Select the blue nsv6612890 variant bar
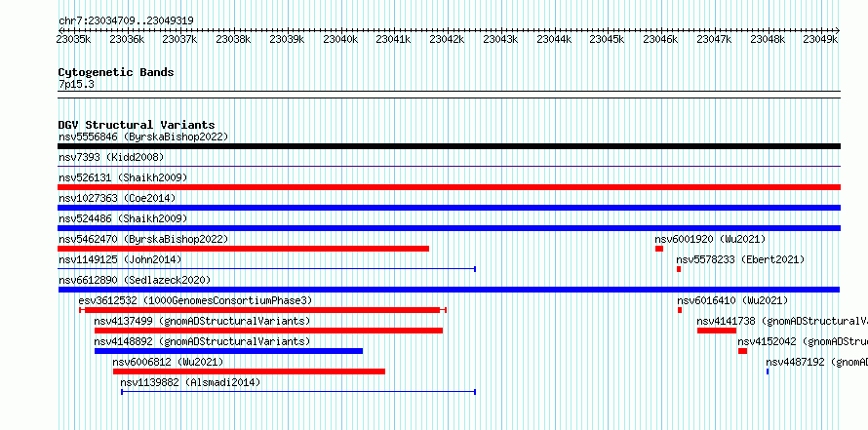Viewport: 868px width, 430px height. coord(449,290)
